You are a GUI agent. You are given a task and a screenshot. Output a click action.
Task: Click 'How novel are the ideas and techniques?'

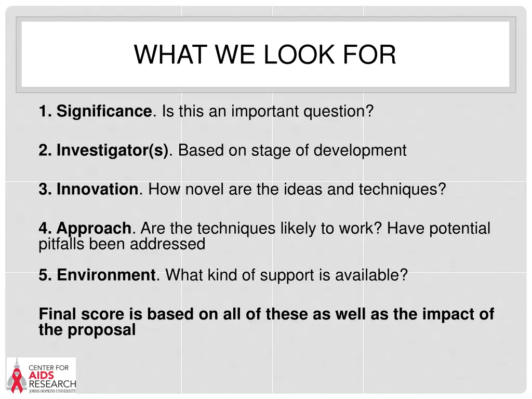point(297,189)
